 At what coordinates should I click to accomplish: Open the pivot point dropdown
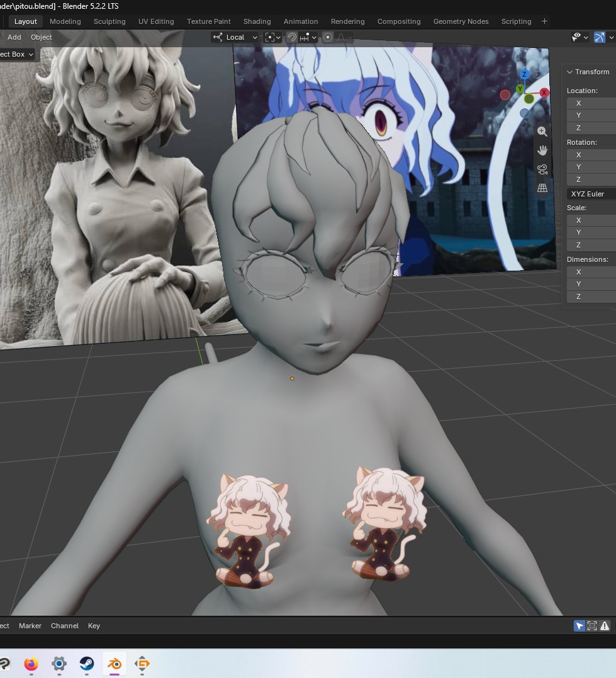click(273, 37)
